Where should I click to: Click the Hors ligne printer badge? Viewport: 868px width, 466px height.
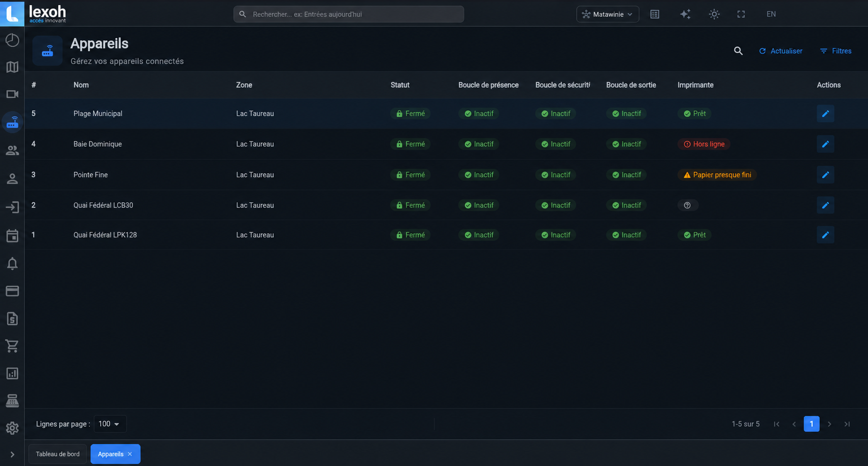[x=704, y=144]
